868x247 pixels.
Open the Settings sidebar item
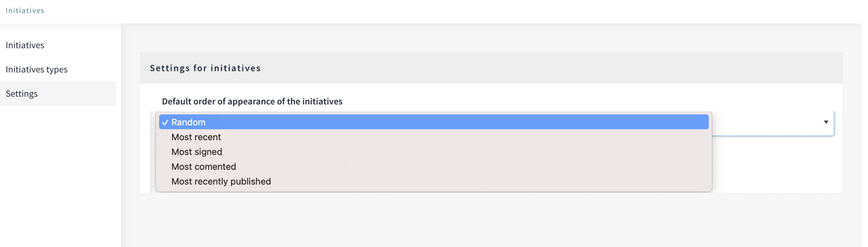click(x=22, y=94)
